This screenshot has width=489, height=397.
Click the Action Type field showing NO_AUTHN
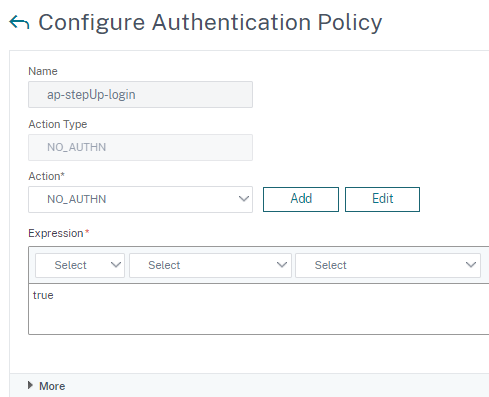pos(140,147)
